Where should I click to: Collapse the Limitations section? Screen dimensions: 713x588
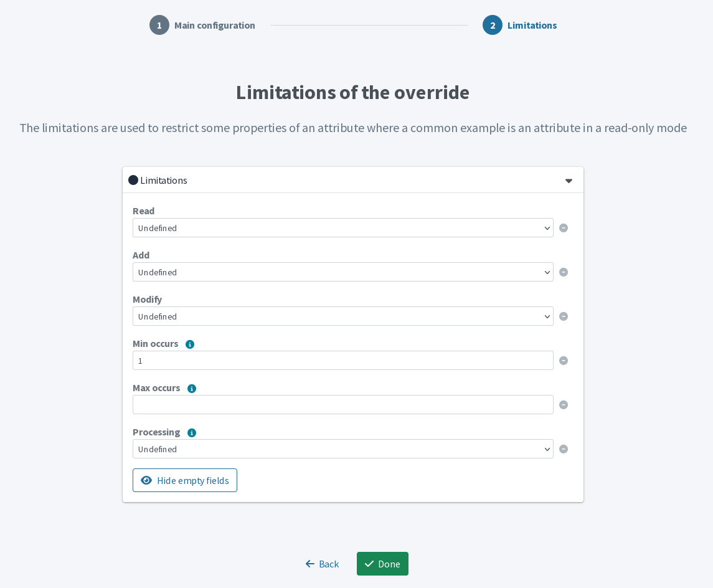point(569,181)
